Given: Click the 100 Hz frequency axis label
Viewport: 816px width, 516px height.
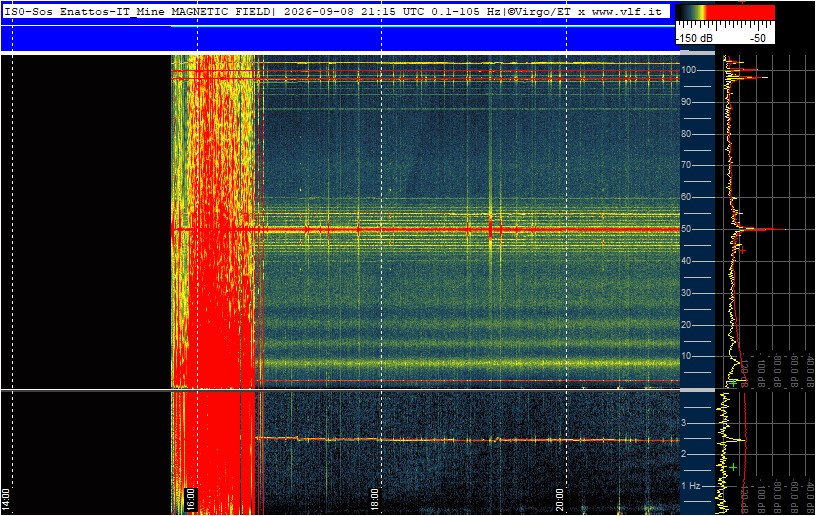Looking at the screenshot, I should (x=690, y=70).
